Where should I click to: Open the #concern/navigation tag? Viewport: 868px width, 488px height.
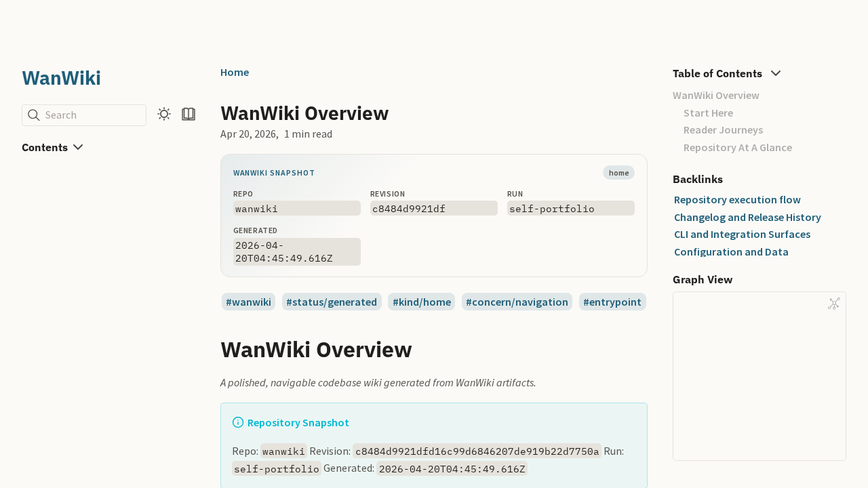pyautogui.click(x=517, y=302)
